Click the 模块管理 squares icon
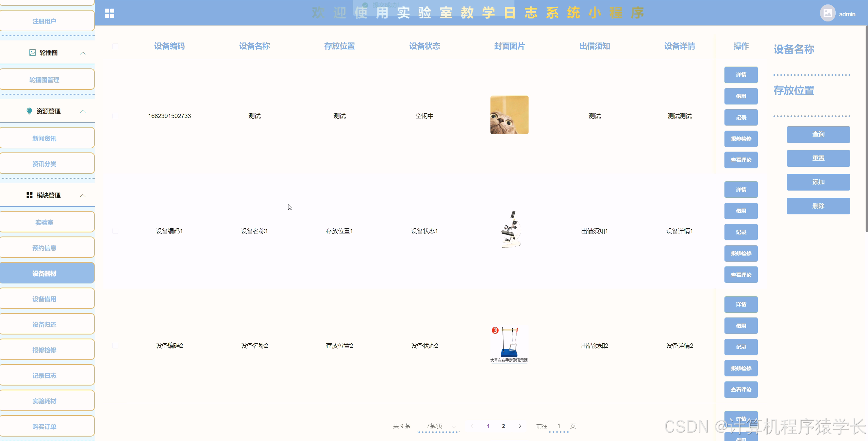 (x=30, y=195)
